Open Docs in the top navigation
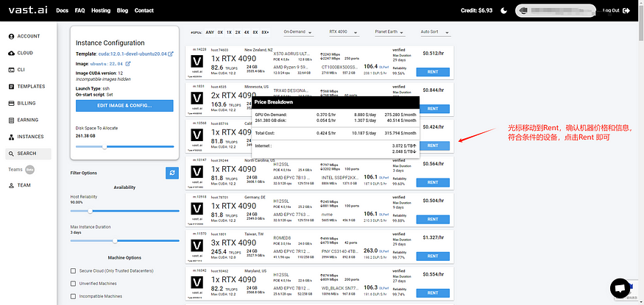644x305 pixels. point(62,11)
